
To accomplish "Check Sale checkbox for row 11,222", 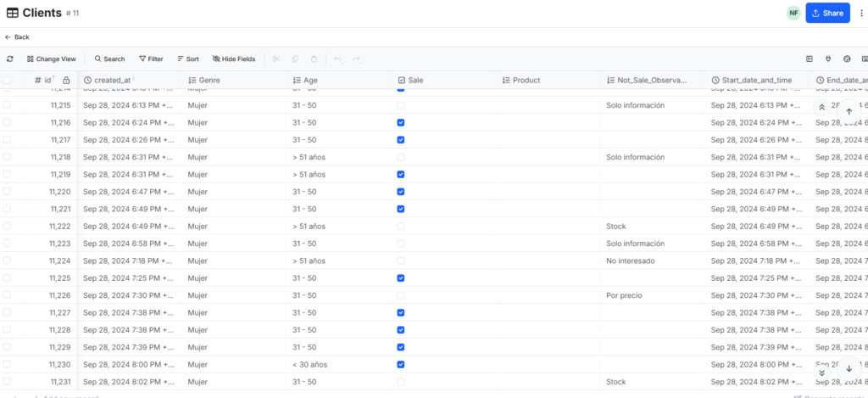I will point(401,227).
